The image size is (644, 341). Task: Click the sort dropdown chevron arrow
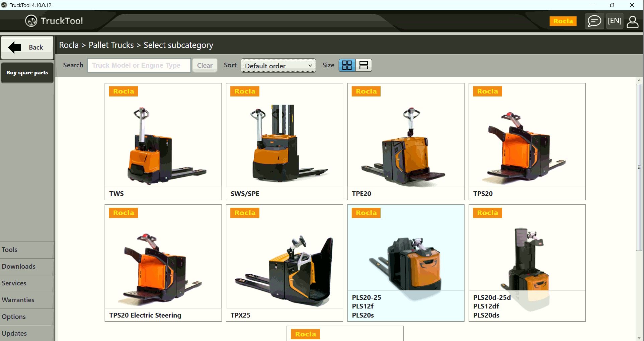click(x=310, y=66)
